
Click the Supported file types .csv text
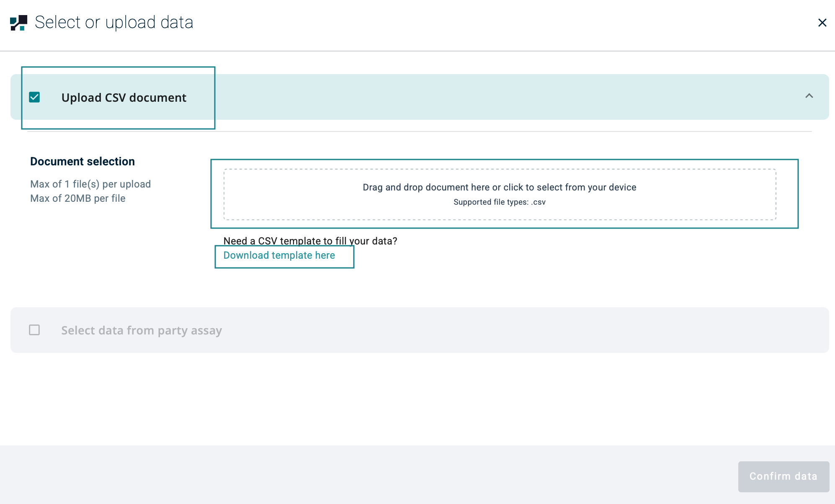click(499, 202)
